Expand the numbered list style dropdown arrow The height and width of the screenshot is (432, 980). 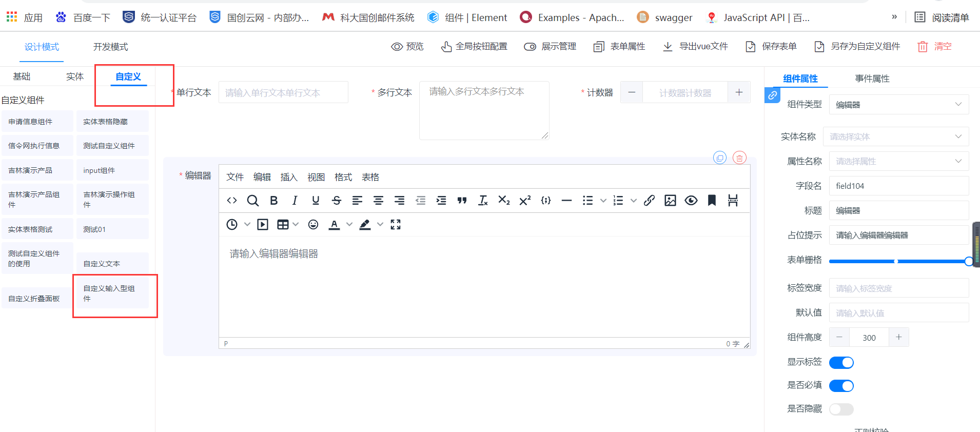click(634, 201)
